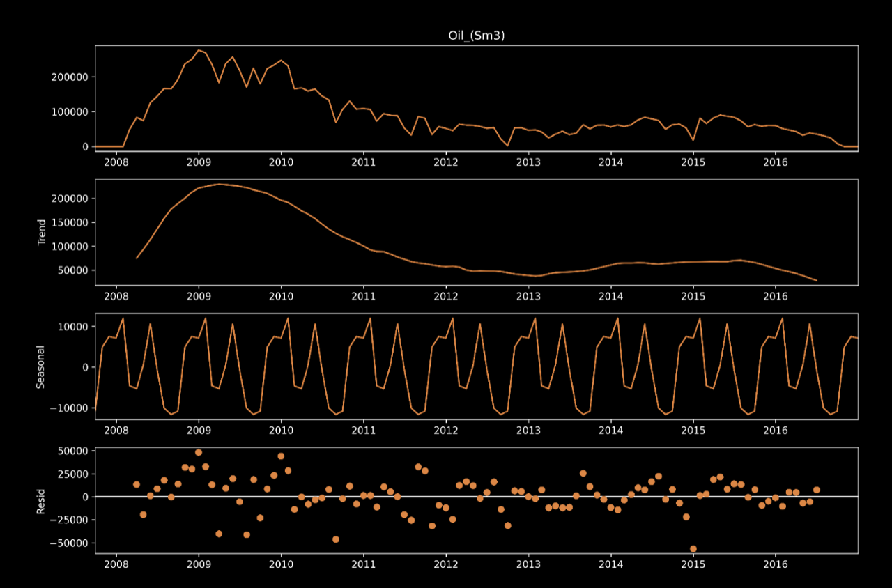Click year 2013 under the Trend plot
Image resolution: width=892 pixels, height=588 pixels.
pos(528,297)
